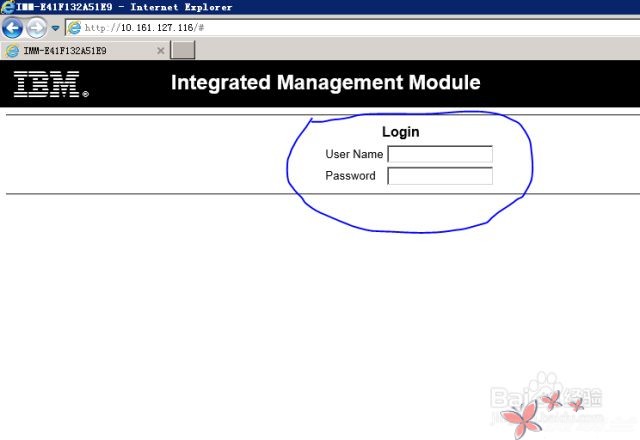Click the browser Back arrow button

point(12,28)
